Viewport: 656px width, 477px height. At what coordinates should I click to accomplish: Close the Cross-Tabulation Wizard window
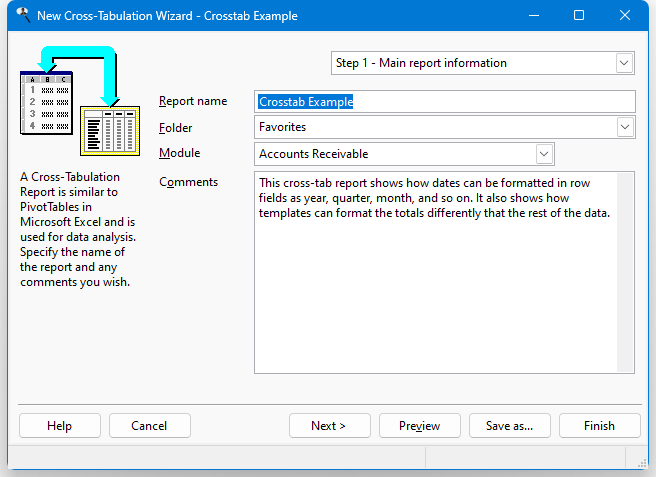point(625,15)
